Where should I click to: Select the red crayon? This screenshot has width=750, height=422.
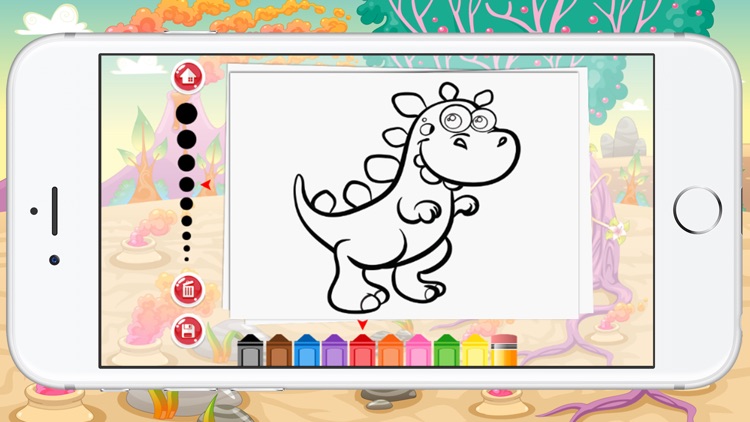pos(363,350)
